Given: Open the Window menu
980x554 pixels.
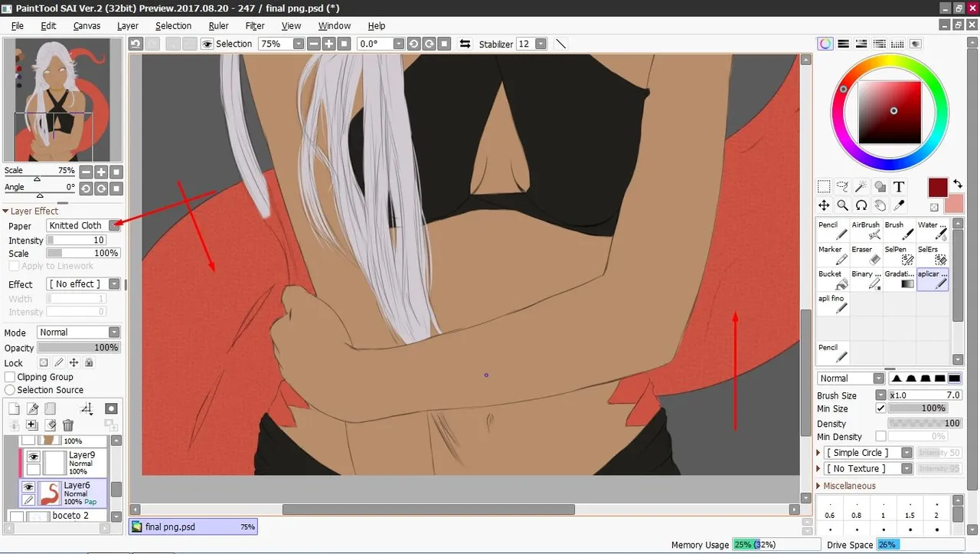Looking at the screenshot, I should [335, 26].
